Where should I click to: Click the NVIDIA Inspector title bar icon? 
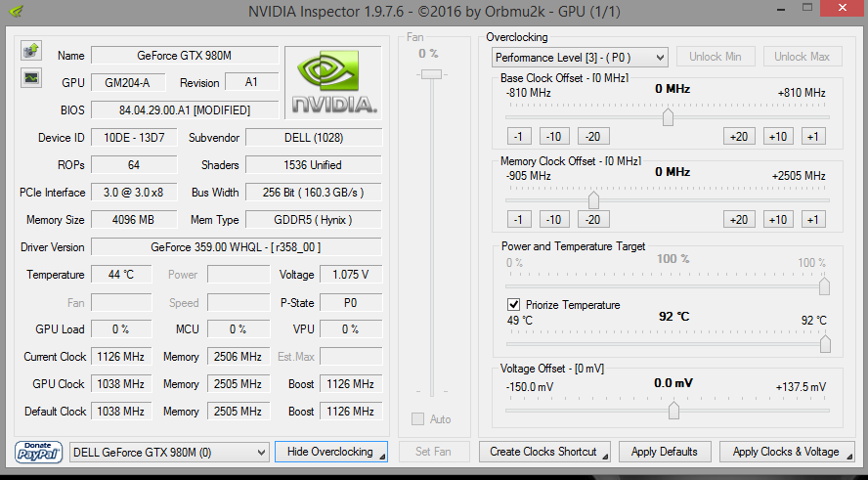(x=18, y=11)
